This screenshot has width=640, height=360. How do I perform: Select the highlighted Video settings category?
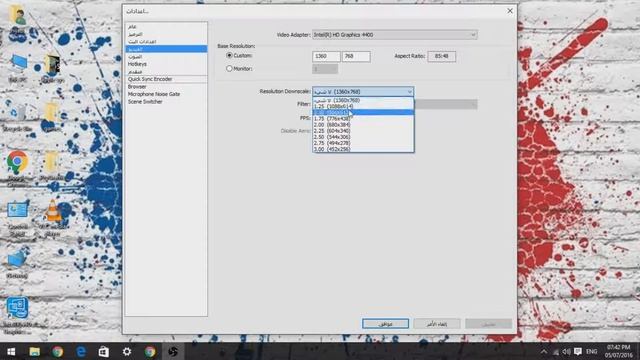[x=166, y=49]
